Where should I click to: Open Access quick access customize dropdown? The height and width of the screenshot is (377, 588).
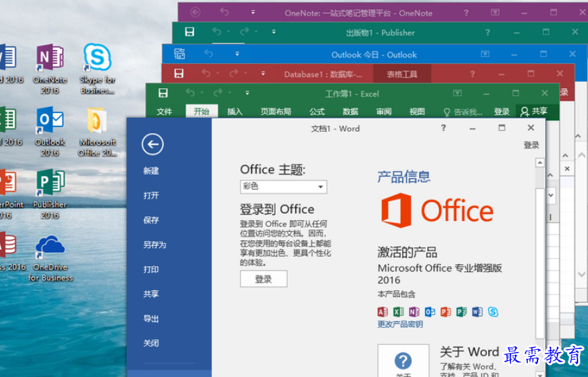[263, 73]
